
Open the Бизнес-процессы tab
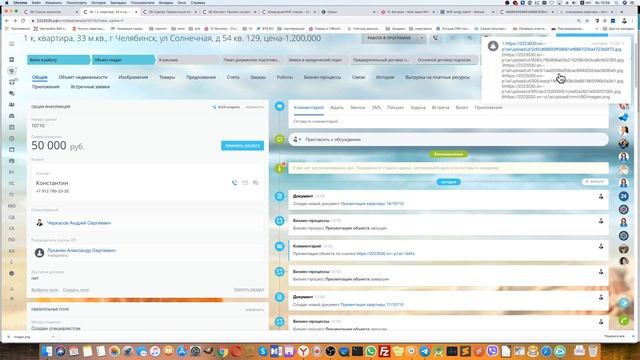(x=322, y=77)
